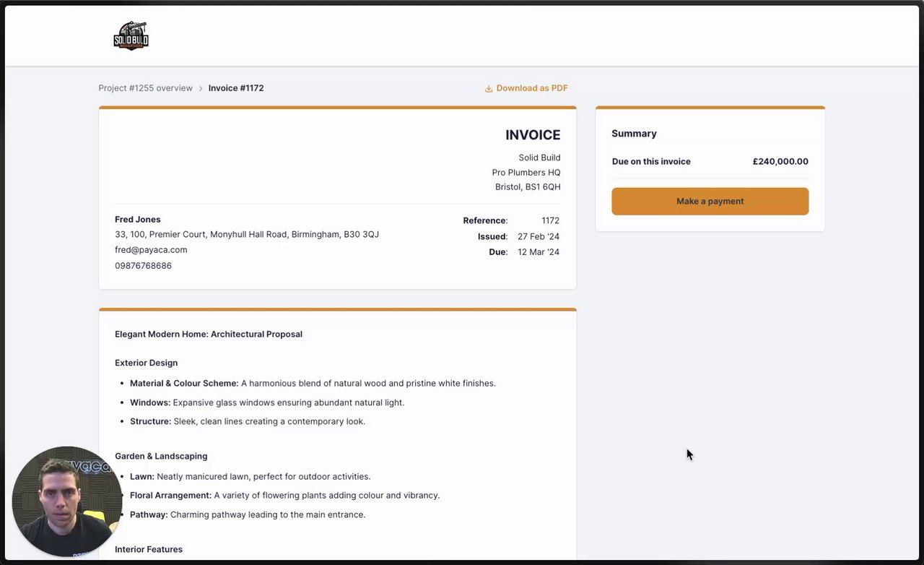Click the Garden & Landscaping heading
The width and height of the screenshot is (924, 565).
161,456
